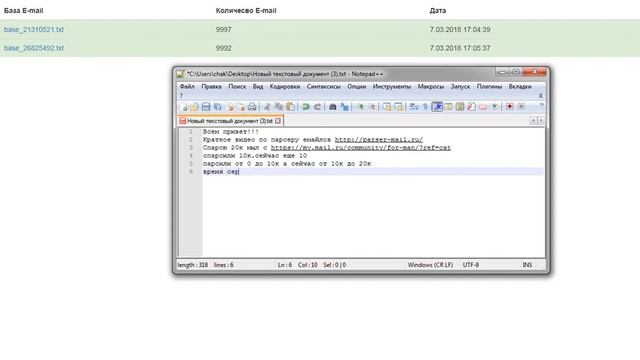Toggle Word wrap toolbar button
This screenshot has height=360, width=640.
click(x=414, y=107)
